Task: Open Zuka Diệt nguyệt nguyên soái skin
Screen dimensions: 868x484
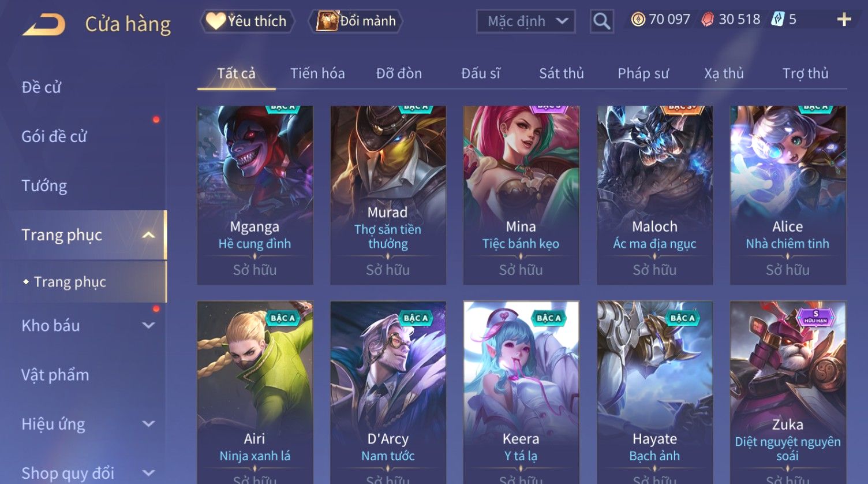Action: click(x=788, y=393)
